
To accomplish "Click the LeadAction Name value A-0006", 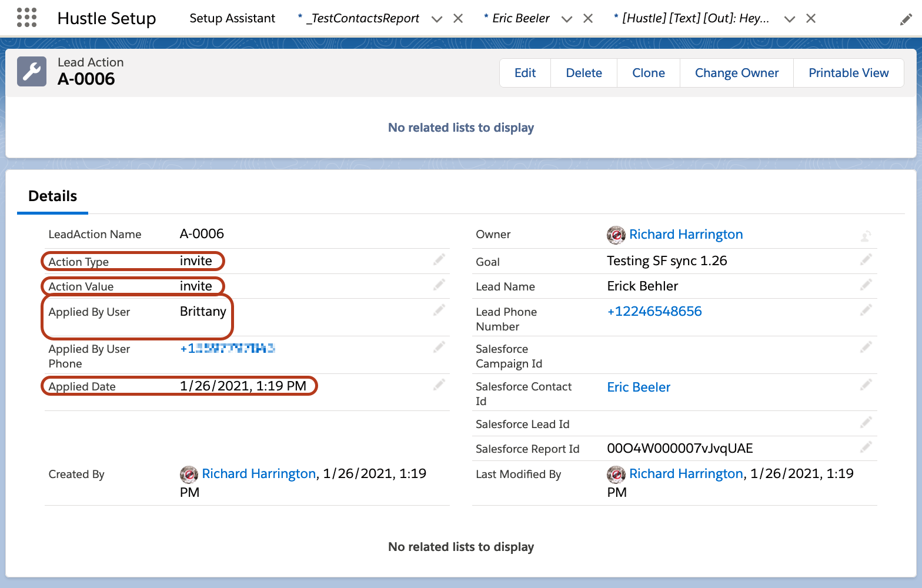I will point(202,233).
